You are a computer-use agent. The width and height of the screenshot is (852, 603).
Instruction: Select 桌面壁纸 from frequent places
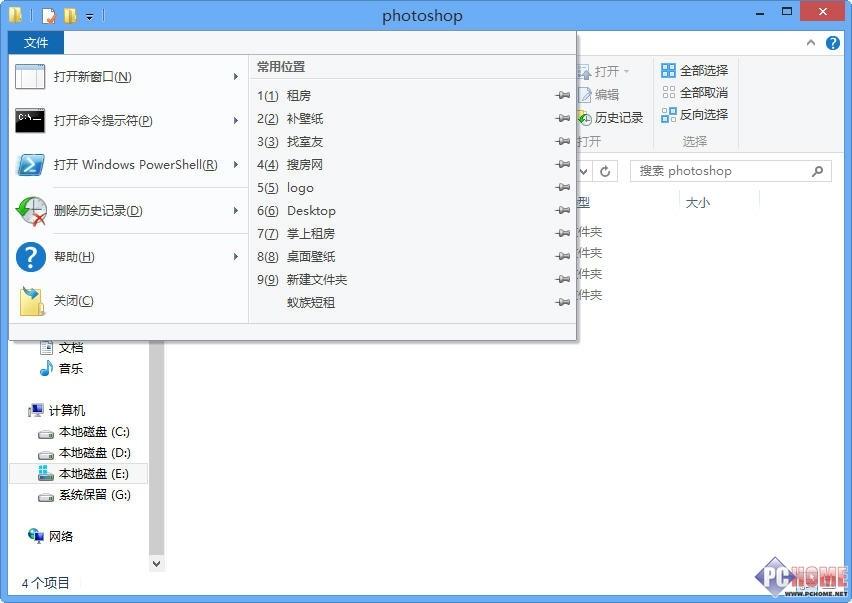[310, 257]
